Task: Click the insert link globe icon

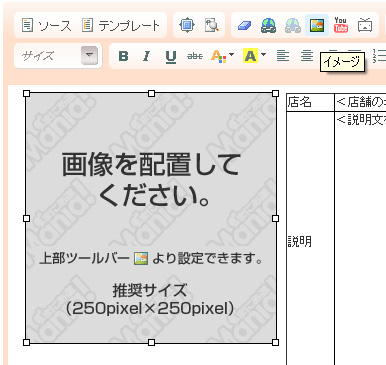Action: [x=268, y=25]
